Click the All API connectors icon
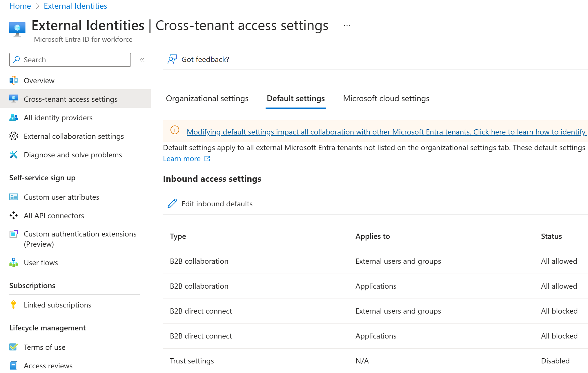 pyautogui.click(x=12, y=215)
